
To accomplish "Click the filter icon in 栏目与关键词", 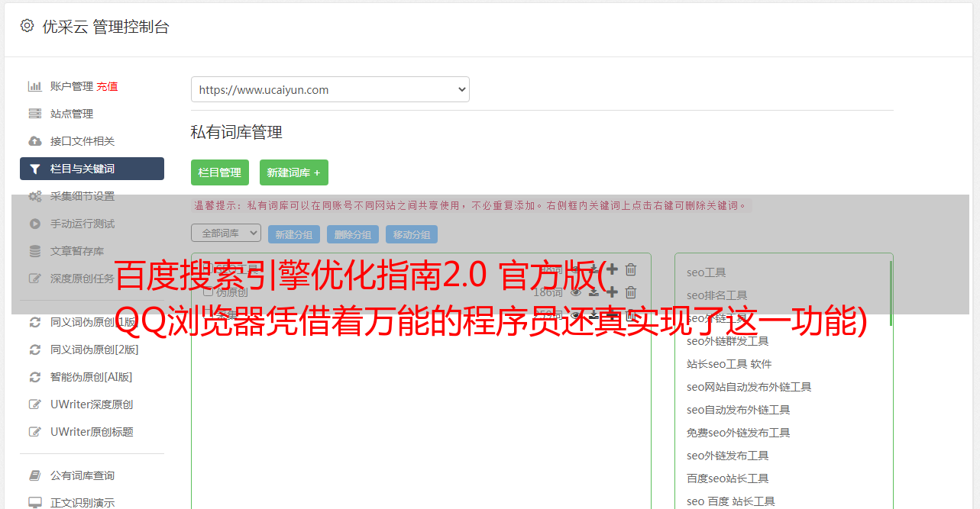I will pyautogui.click(x=34, y=169).
